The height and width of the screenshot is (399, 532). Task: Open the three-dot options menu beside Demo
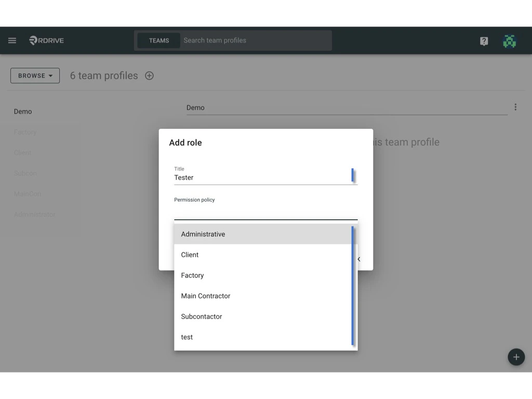[x=516, y=107]
